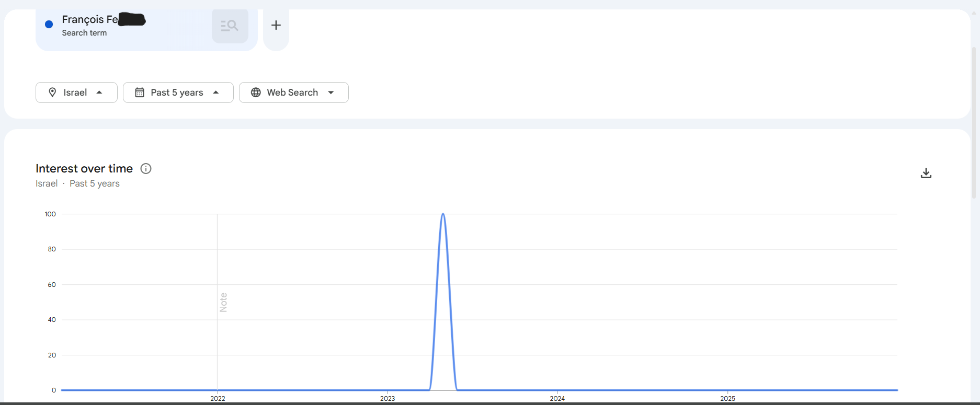Click the globe icon beside Web Search
Image resolution: width=980 pixels, height=405 pixels.
pos(256,92)
